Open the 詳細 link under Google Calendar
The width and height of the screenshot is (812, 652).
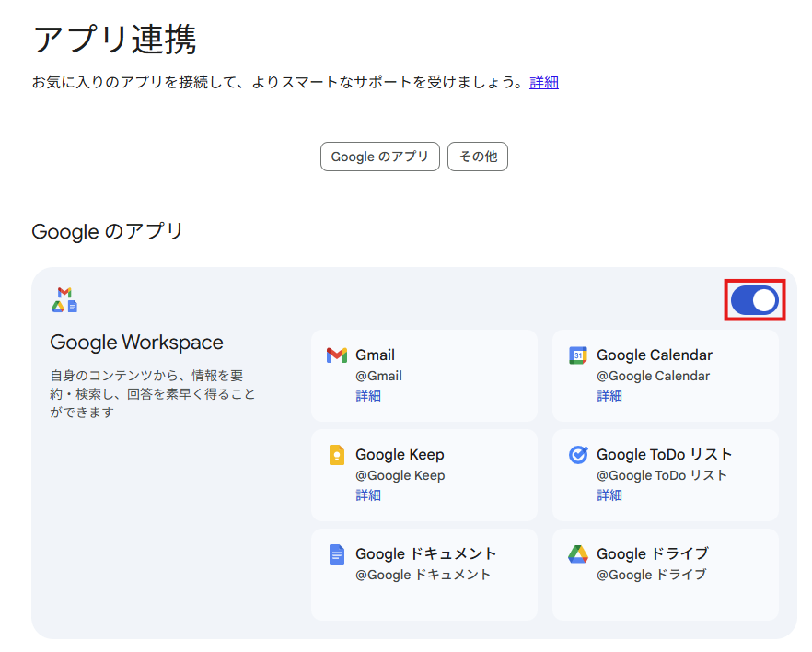tap(609, 396)
